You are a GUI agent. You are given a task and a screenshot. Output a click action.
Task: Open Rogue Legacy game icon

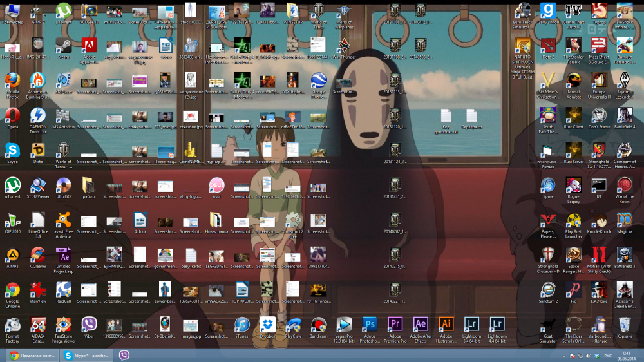[x=573, y=191]
